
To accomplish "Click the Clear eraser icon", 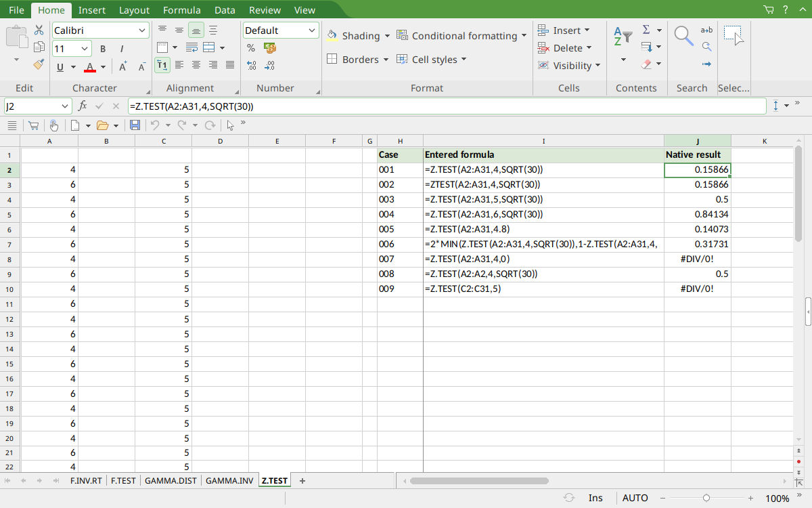I will [x=646, y=64].
